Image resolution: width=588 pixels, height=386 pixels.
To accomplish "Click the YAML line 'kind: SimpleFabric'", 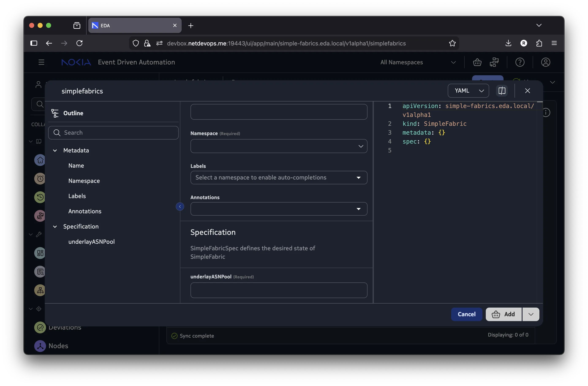I will (x=434, y=124).
